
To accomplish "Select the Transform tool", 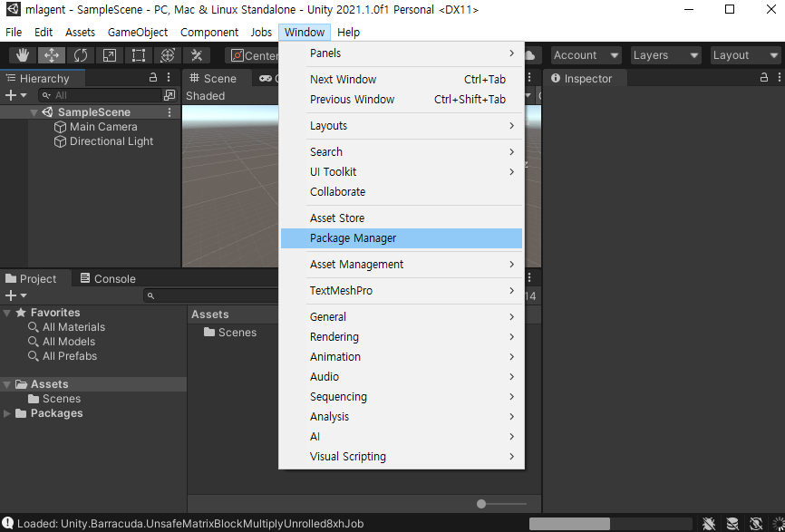I will (167, 55).
